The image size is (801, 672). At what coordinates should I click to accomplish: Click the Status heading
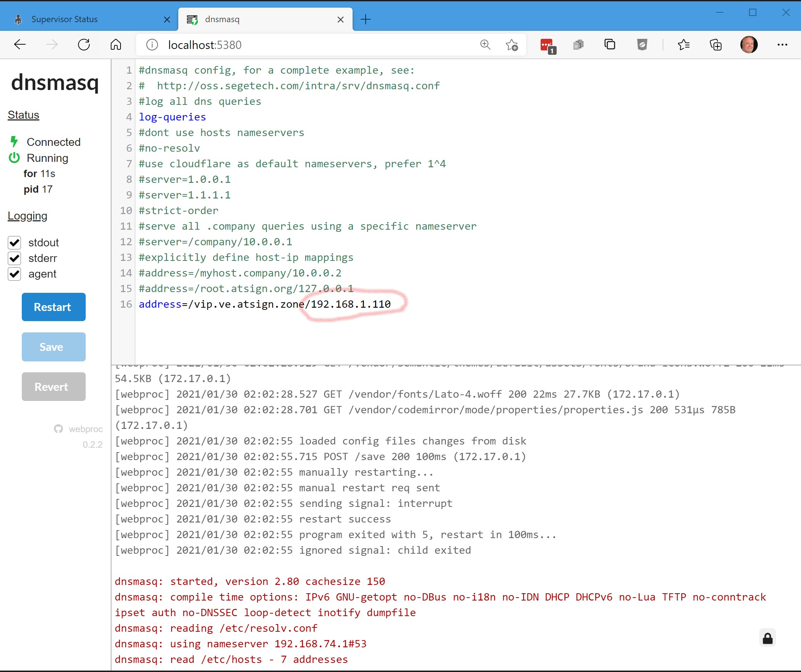point(23,115)
